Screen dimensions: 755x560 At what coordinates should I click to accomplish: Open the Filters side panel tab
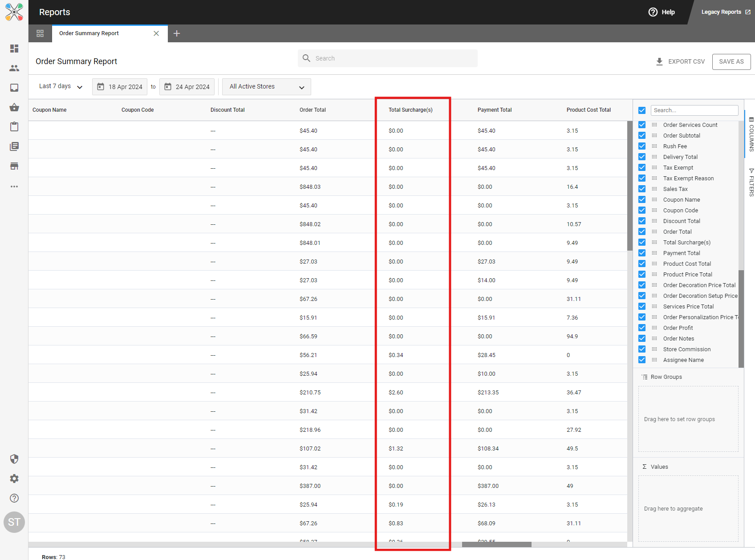(x=751, y=183)
